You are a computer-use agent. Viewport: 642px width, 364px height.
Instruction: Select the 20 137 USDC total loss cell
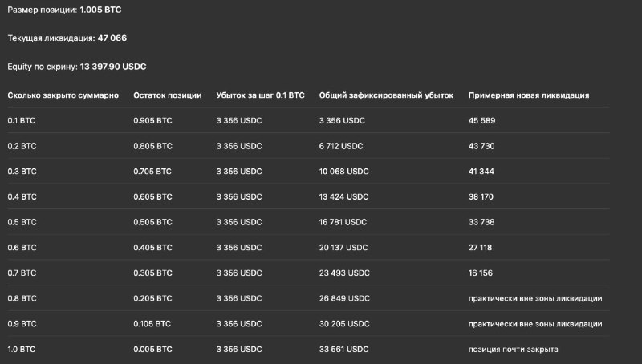pyautogui.click(x=343, y=248)
